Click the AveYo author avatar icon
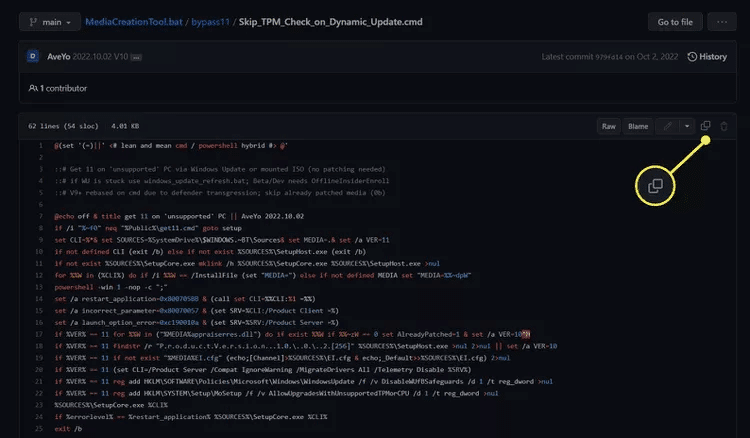 pyautogui.click(x=33, y=56)
